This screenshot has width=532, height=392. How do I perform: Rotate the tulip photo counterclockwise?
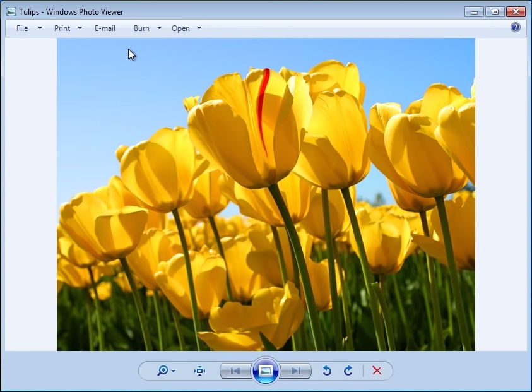(x=327, y=371)
